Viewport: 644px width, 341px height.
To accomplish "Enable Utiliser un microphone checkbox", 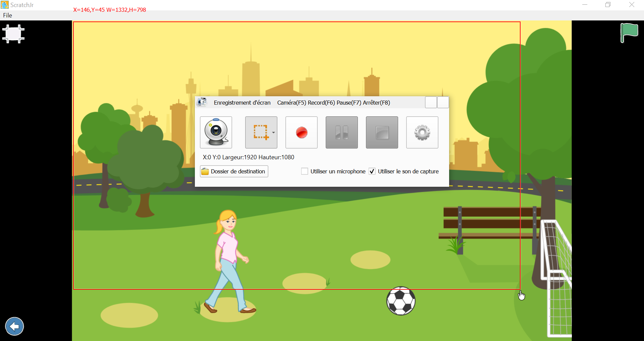I will (305, 171).
